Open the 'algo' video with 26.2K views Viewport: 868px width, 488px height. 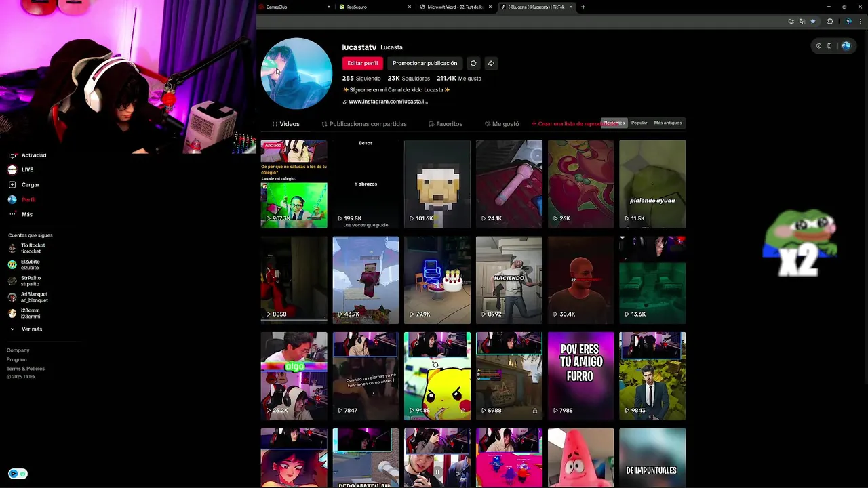(294, 376)
